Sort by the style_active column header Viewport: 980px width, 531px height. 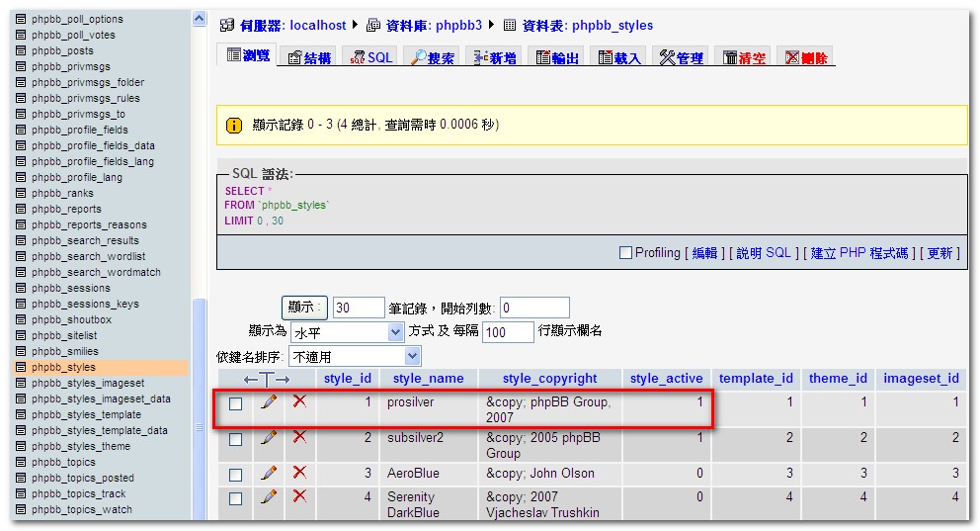tap(666, 379)
